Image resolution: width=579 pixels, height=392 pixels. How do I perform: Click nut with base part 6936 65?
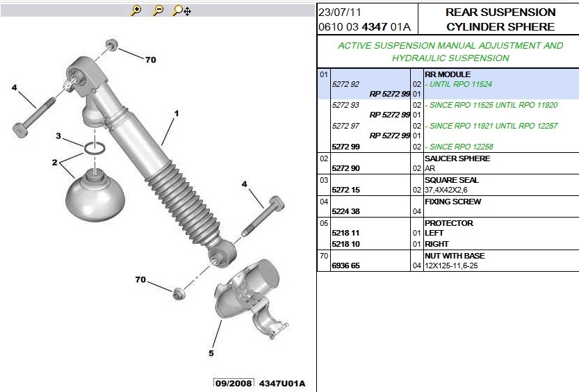pos(345,266)
